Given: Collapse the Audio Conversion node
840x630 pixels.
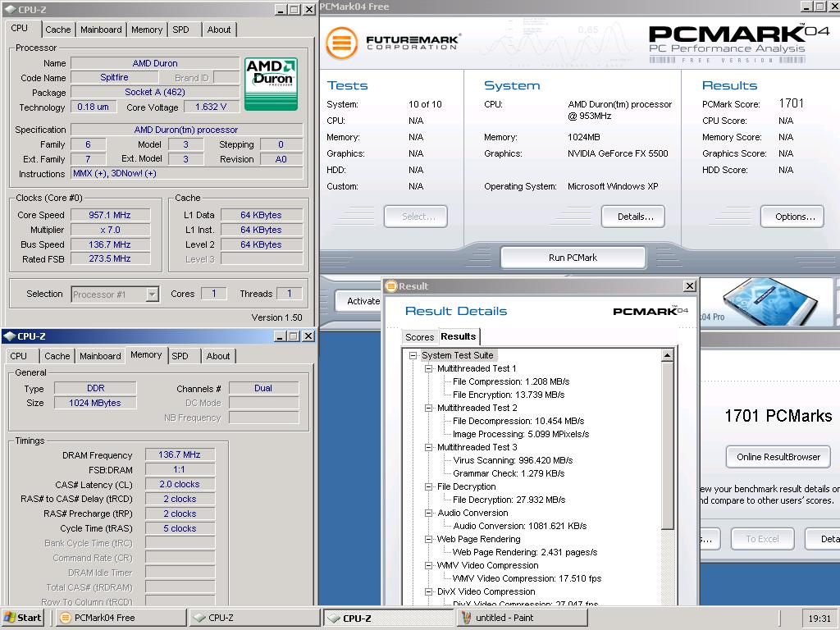Looking at the screenshot, I should (x=428, y=513).
